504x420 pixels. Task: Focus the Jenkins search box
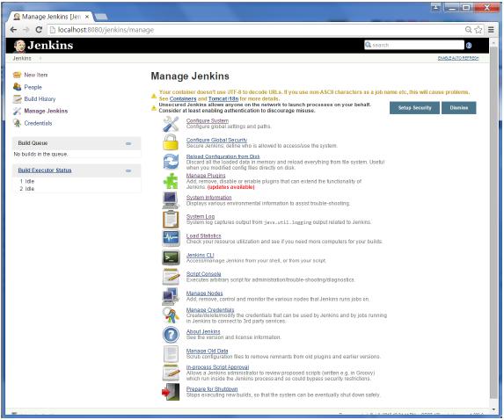click(414, 46)
